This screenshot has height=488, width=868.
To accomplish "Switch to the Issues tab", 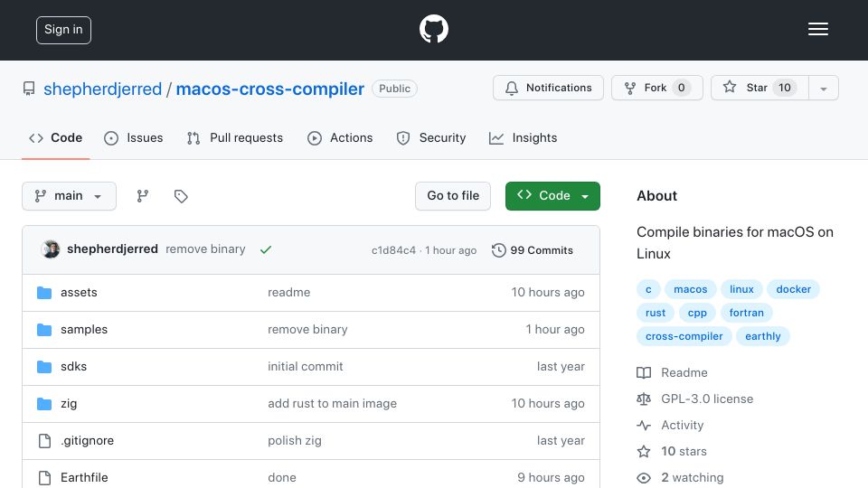I will pyautogui.click(x=134, y=137).
